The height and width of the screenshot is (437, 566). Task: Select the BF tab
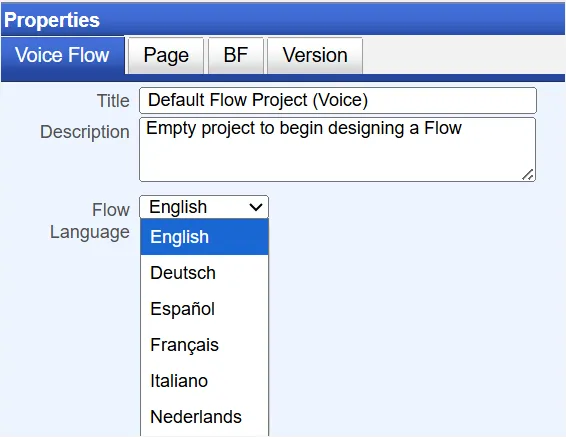pyautogui.click(x=236, y=56)
